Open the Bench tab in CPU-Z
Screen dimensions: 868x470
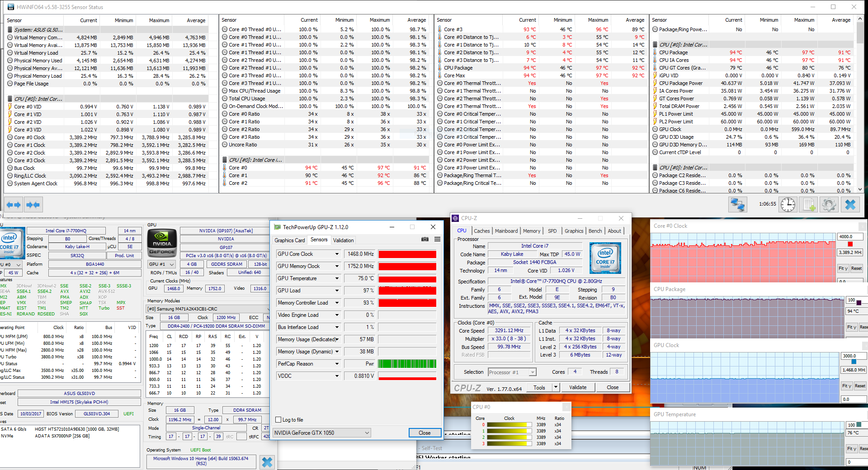[595, 231]
